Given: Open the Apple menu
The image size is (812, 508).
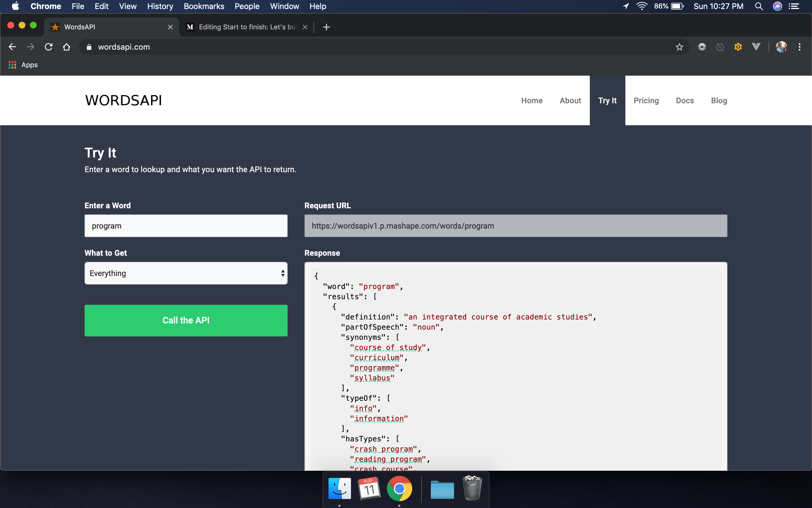Looking at the screenshot, I should [x=16, y=6].
